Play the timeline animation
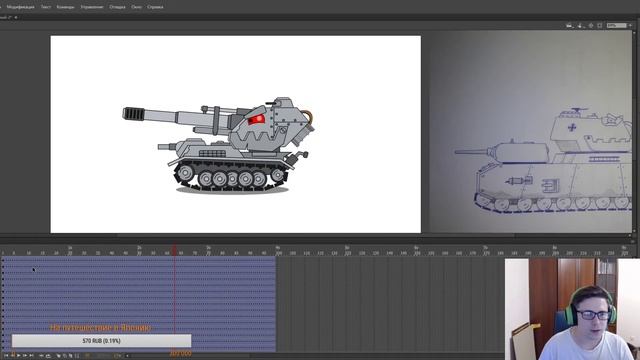Image resolution: width=640 pixels, height=360 pixels. tap(19, 356)
